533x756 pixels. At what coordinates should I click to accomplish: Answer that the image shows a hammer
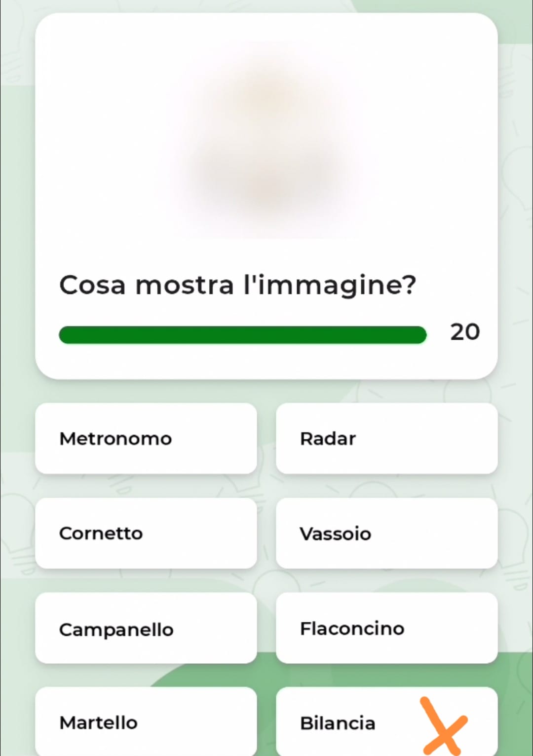(x=146, y=722)
